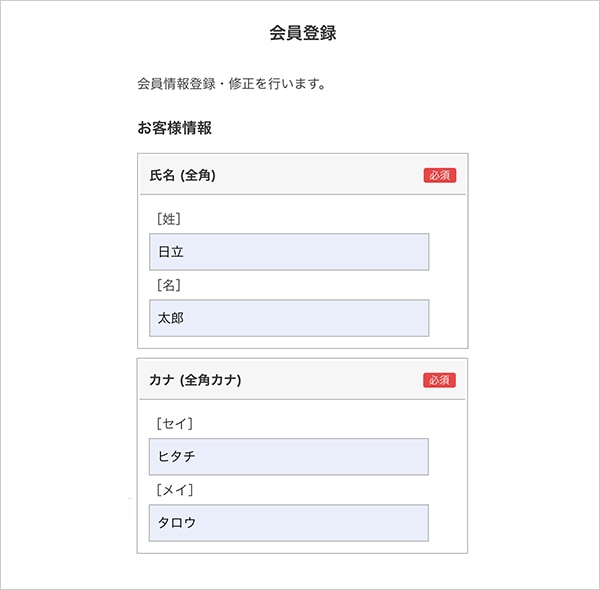Click the お客様情報 heading
Screen dimensions: 600x590
tap(174, 128)
